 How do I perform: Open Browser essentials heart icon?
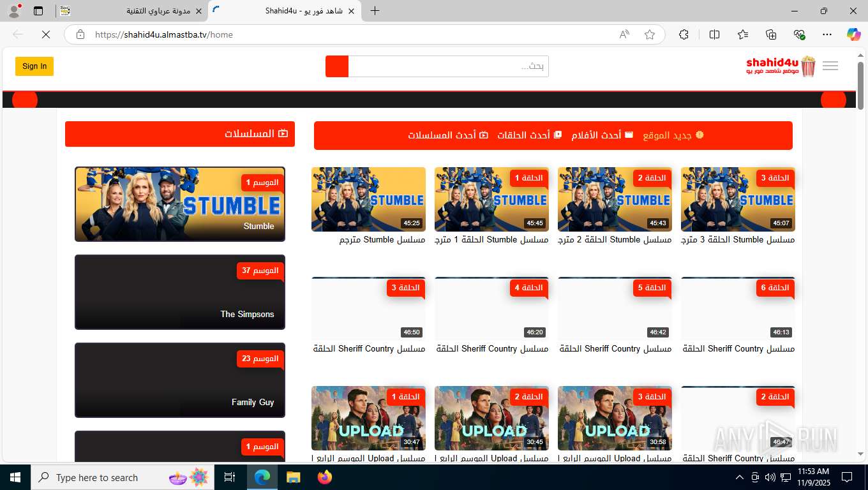[800, 34]
